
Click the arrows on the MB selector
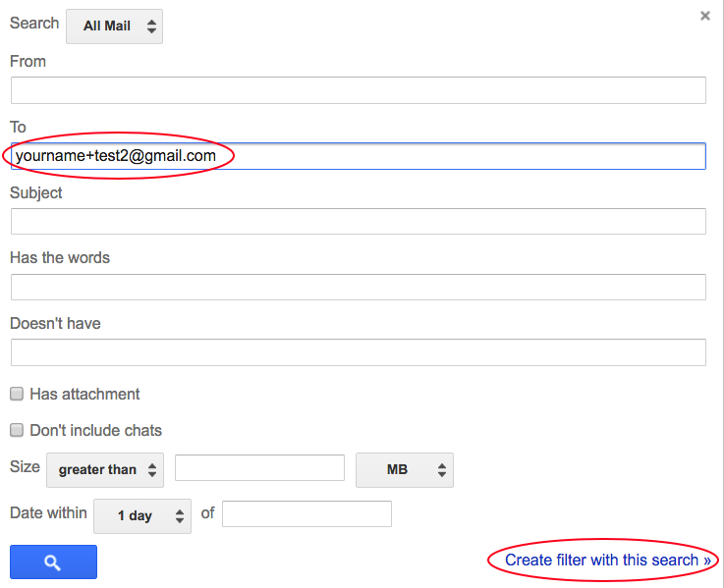[442, 470]
